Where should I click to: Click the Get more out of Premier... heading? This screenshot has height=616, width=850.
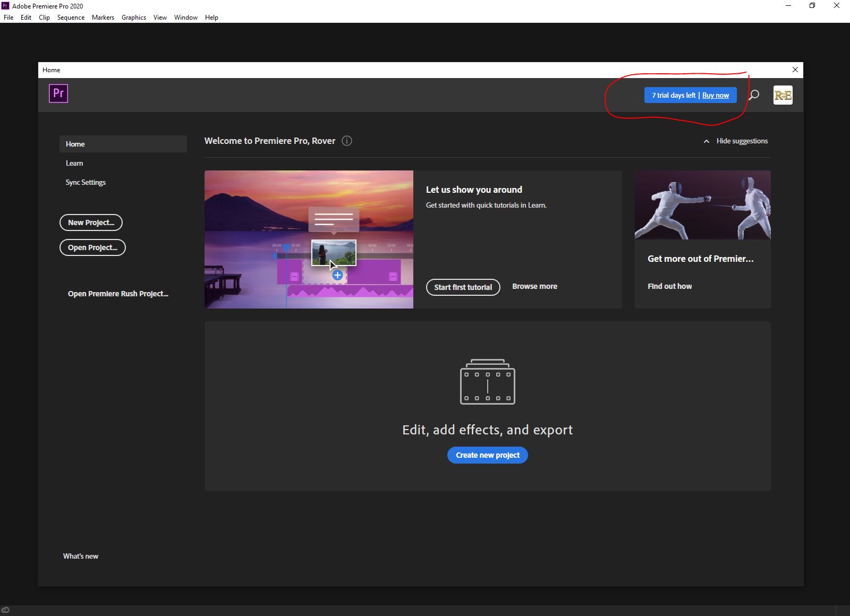pyautogui.click(x=700, y=259)
